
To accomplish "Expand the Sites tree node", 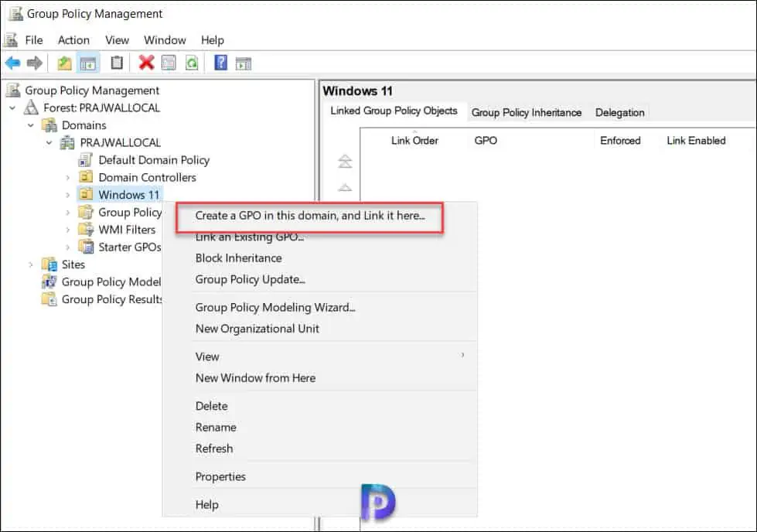I will [x=31, y=264].
